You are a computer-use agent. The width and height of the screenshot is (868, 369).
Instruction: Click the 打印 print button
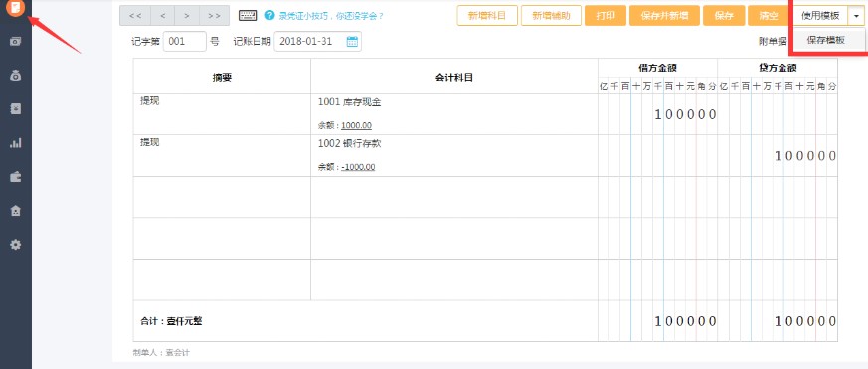[x=606, y=16]
